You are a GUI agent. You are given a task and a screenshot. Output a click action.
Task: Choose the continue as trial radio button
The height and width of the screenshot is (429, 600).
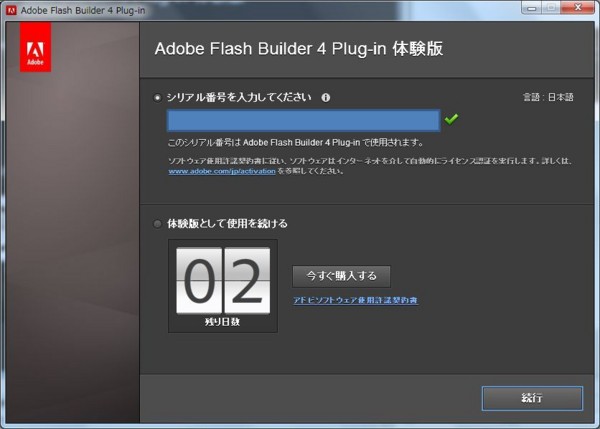coord(157,223)
